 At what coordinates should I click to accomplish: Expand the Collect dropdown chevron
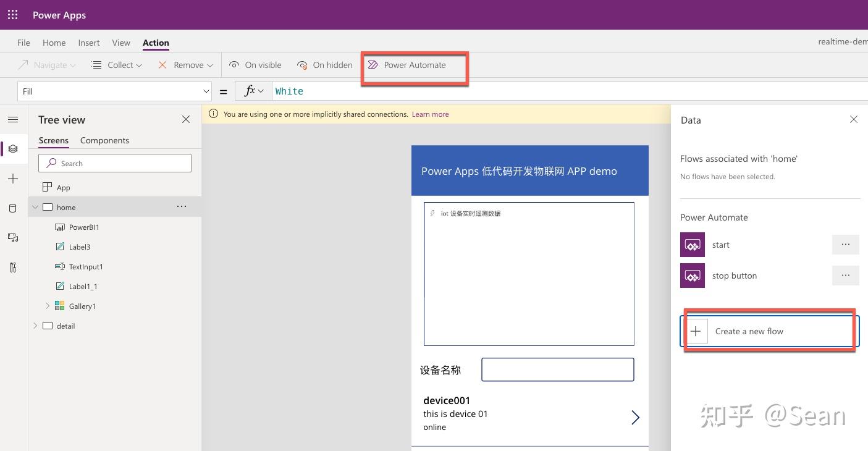tap(140, 64)
